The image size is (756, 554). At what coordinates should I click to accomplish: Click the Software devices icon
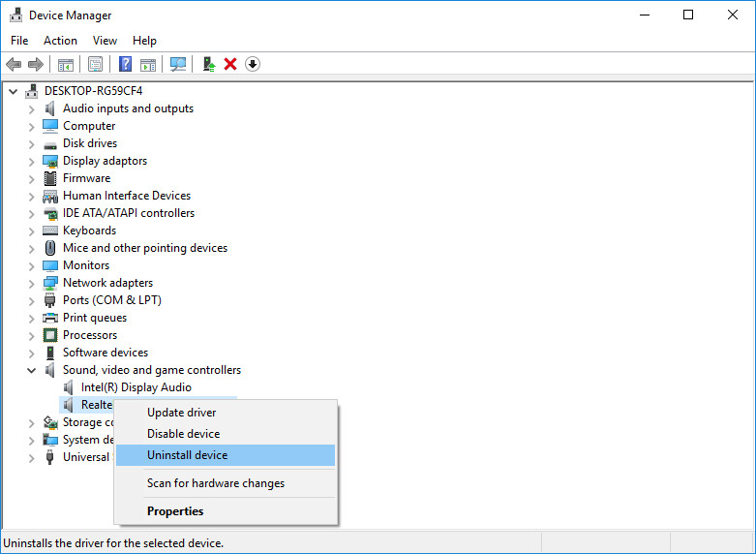point(50,353)
